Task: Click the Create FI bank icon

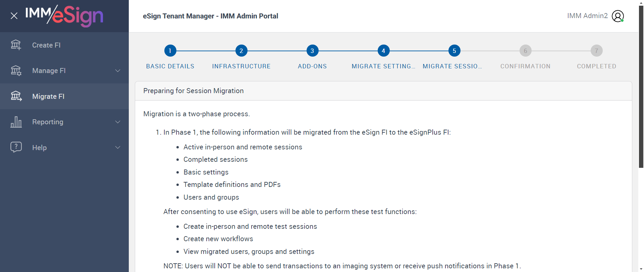Action: pos(16,45)
